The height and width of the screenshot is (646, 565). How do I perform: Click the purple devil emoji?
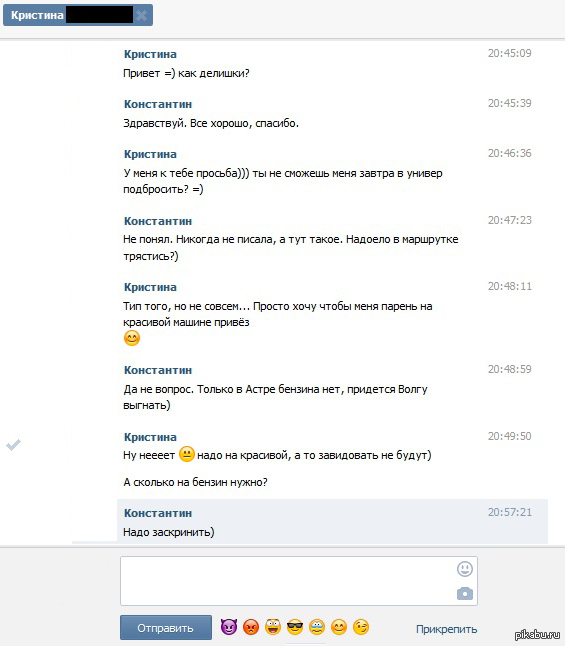click(x=229, y=627)
